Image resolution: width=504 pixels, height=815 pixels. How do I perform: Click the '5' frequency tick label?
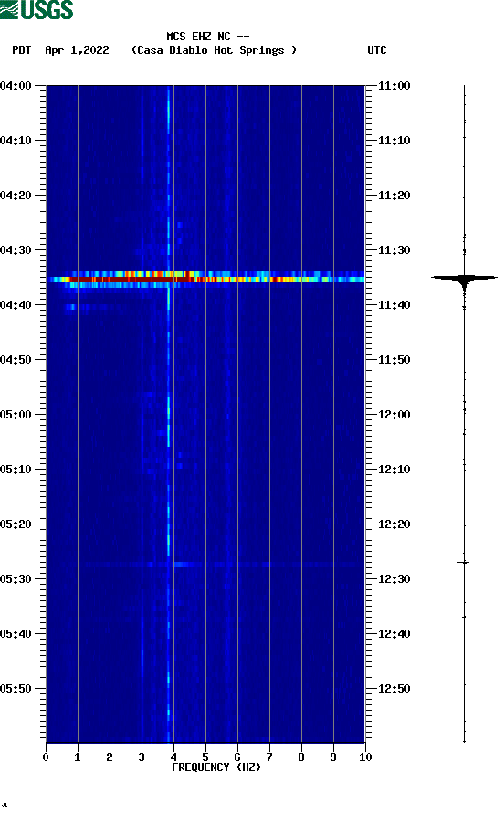coord(205,757)
